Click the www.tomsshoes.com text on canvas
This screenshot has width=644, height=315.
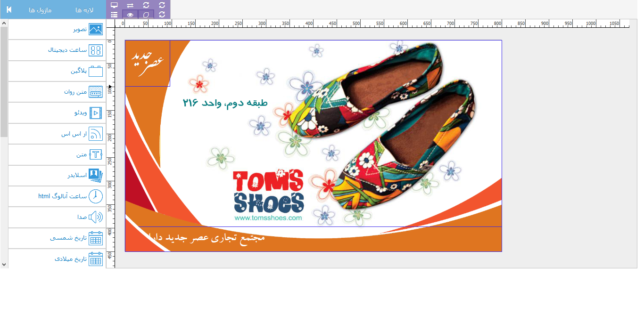[268, 218]
